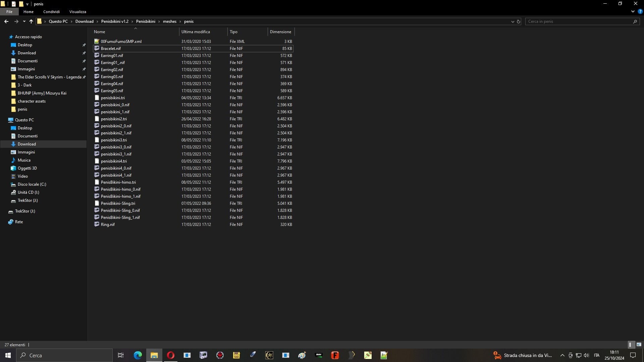The height and width of the screenshot is (362, 644).
Task: Click 'Questo PC' in the breadcrumb
Action: coord(58,21)
